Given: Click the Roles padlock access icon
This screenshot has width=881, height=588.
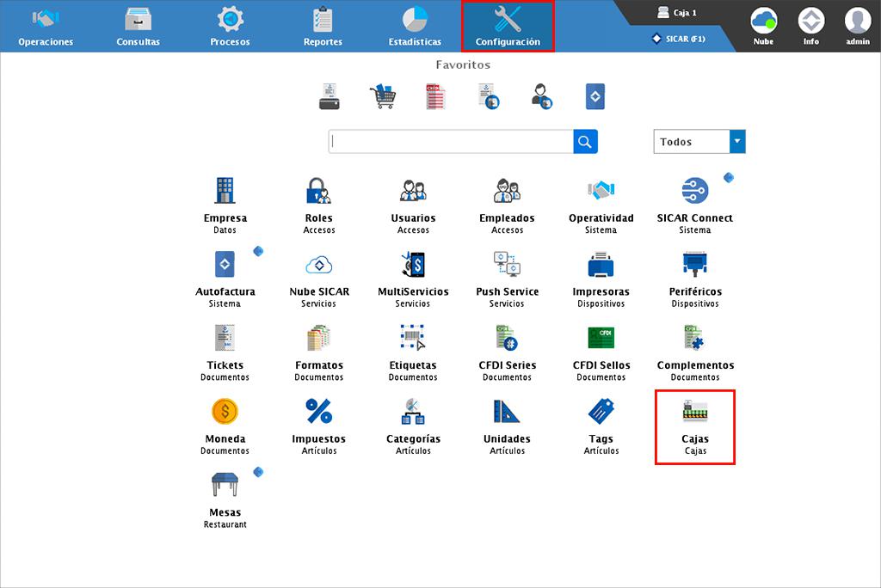Looking at the screenshot, I should tap(318, 192).
